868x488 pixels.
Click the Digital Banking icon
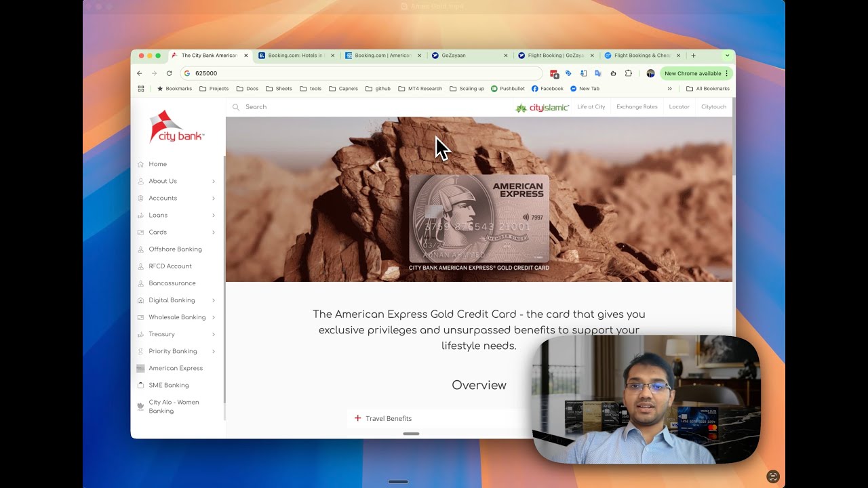coord(140,300)
